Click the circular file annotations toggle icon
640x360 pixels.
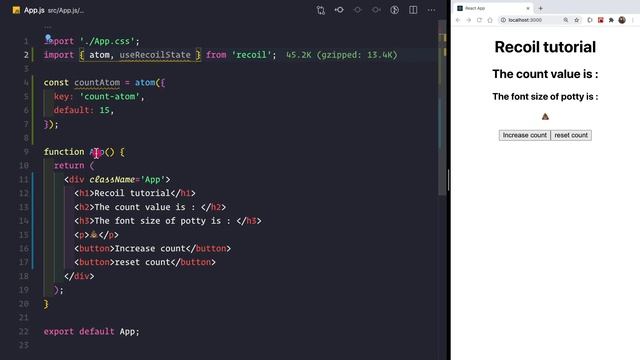394,10
